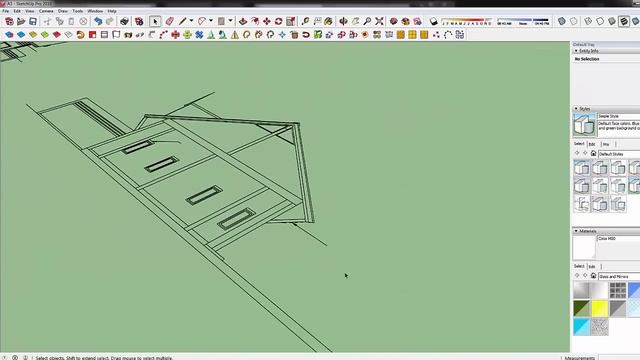Image resolution: width=640 pixels, height=360 pixels.
Task: Adjust the shadow time of day slider
Action: [x=523, y=21]
